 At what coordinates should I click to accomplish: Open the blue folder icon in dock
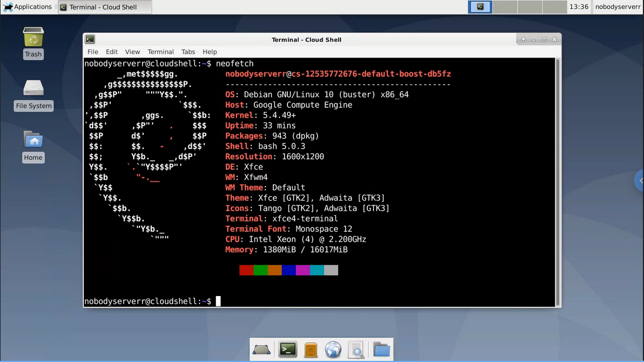(x=381, y=350)
